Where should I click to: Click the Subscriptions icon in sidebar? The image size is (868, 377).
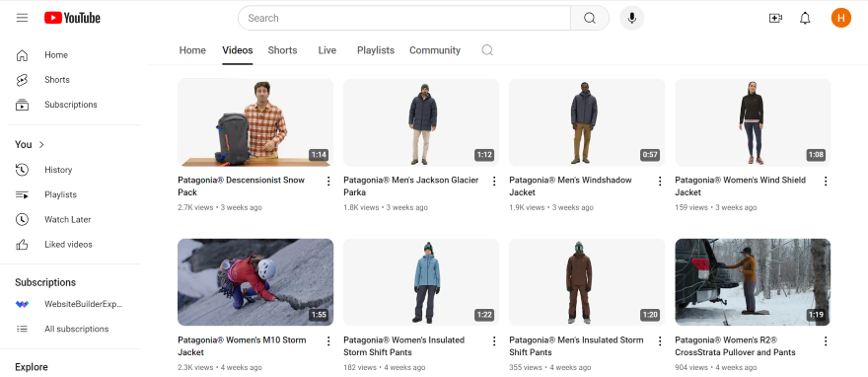[22, 105]
